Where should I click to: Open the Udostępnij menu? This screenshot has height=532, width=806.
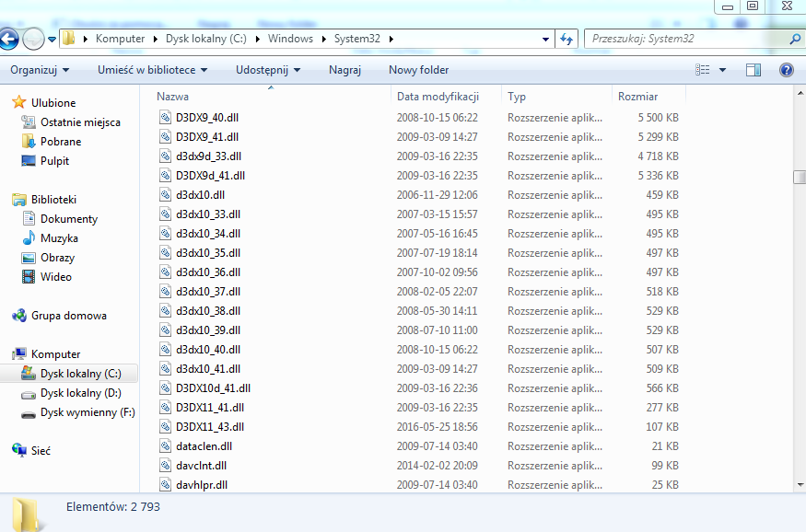click(x=268, y=70)
